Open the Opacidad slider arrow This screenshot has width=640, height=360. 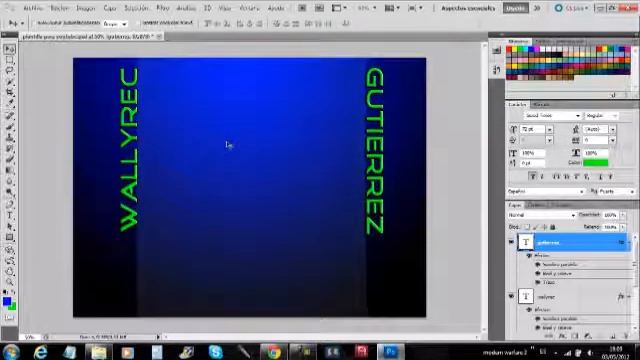tap(623, 215)
